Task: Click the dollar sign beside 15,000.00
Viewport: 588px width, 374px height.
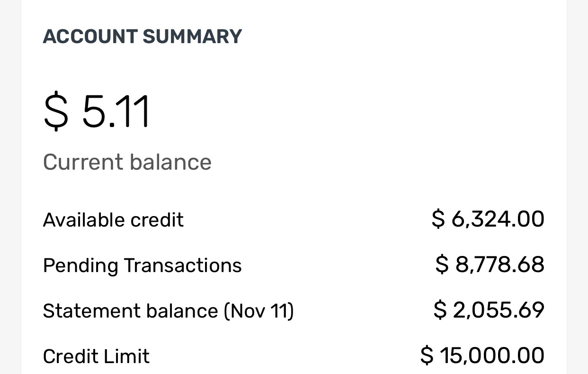Action: (x=427, y=356)
